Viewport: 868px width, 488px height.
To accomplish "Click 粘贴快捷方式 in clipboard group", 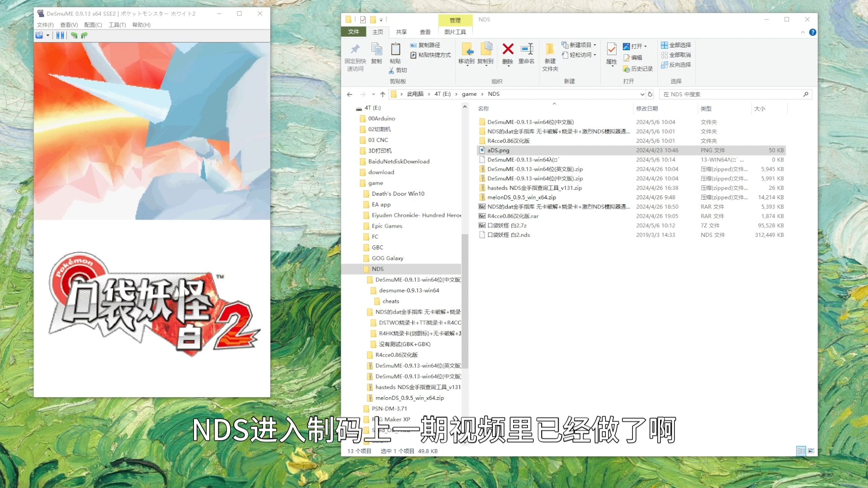I will (x=430, y=55).
